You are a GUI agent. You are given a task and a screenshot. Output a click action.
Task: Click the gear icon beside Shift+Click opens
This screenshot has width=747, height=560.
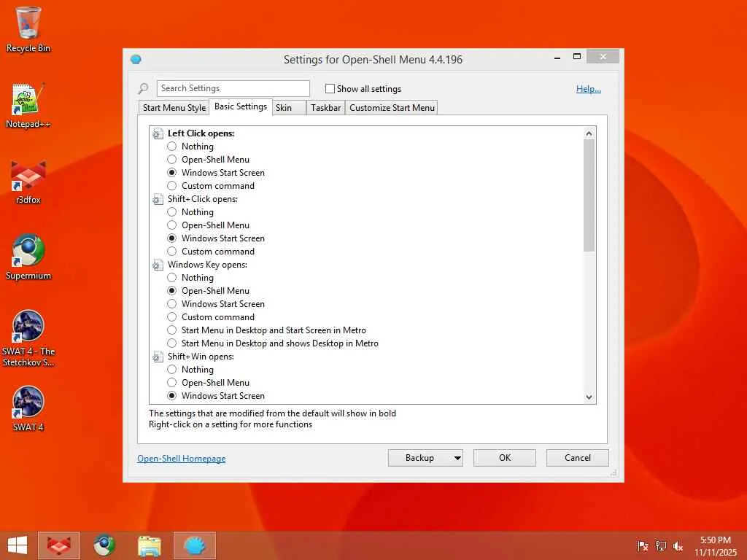tap(158, 200)
